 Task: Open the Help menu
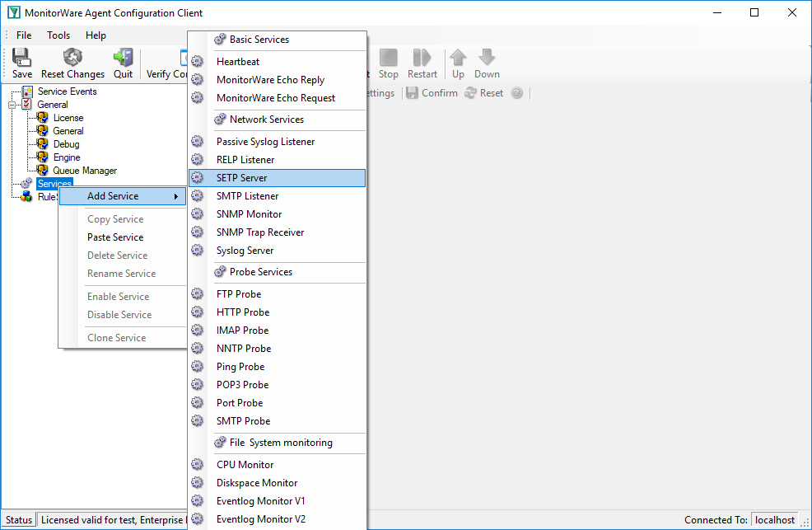96,35
